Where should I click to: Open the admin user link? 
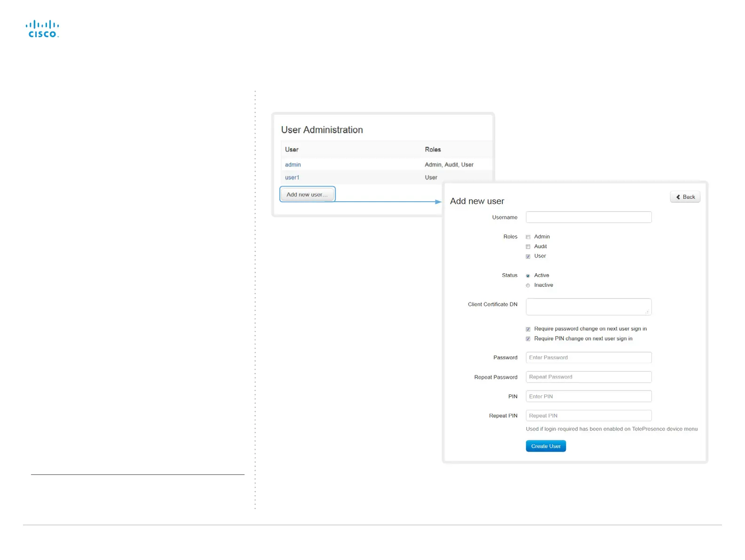pyautogui.click(x=293, y=165)
